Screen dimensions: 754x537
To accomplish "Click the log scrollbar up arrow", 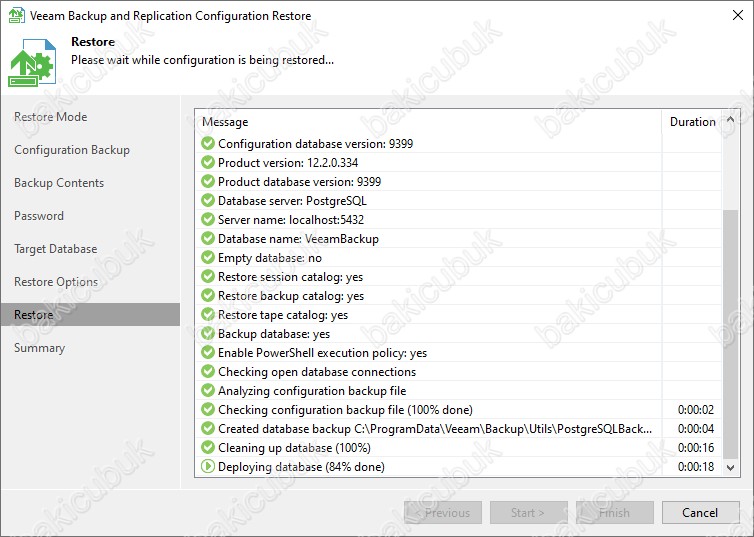I will pyautogui.click(x=730, y=119).
